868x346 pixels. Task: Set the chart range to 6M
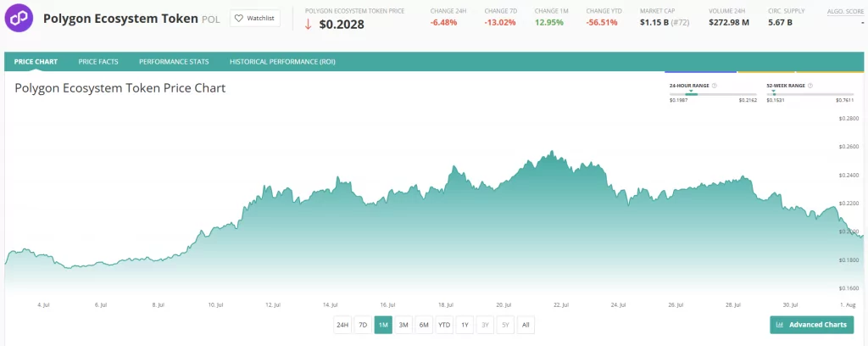pyautogui.click(x=424, y=325)
